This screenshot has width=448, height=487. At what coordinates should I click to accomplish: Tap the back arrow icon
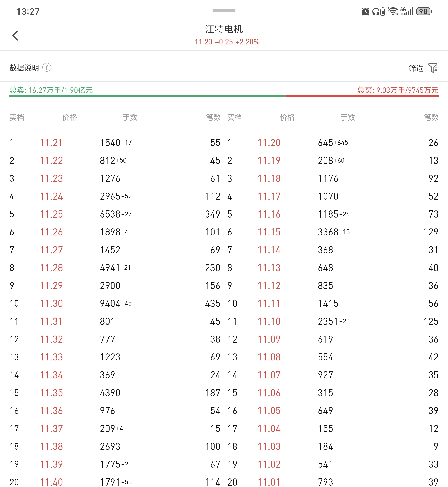tap(15, 36)
